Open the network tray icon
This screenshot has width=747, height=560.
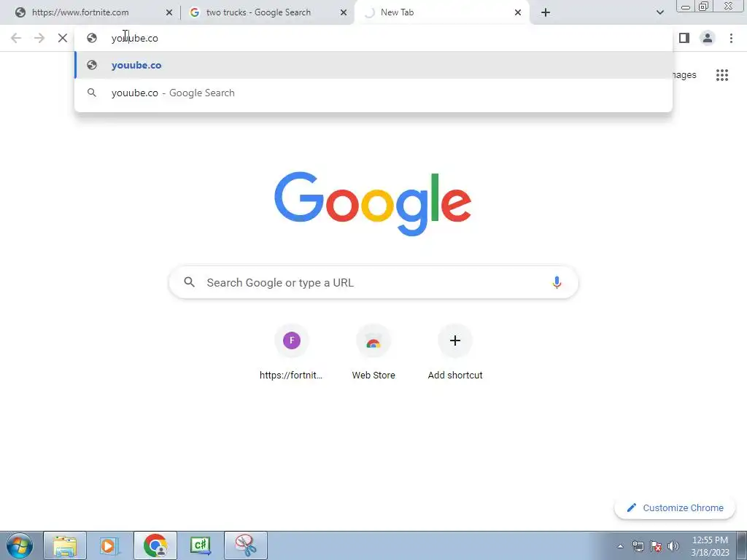click(638, 546)
